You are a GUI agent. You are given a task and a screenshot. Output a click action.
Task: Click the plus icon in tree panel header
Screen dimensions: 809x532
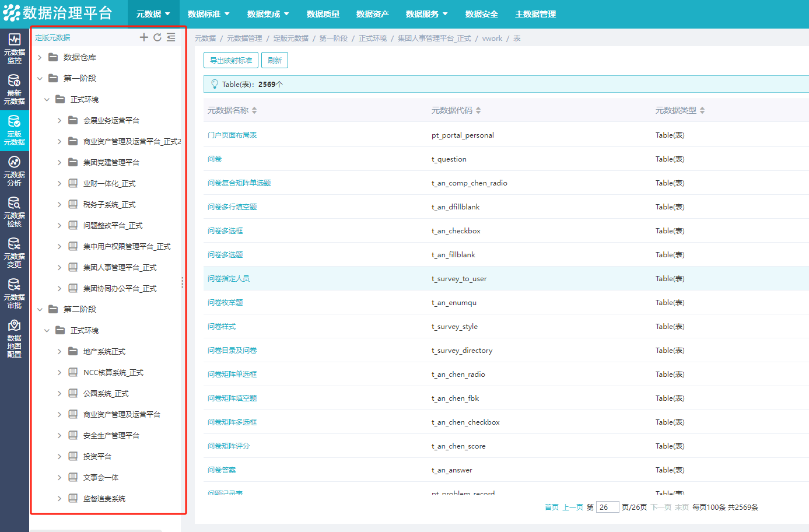[143, 37]
